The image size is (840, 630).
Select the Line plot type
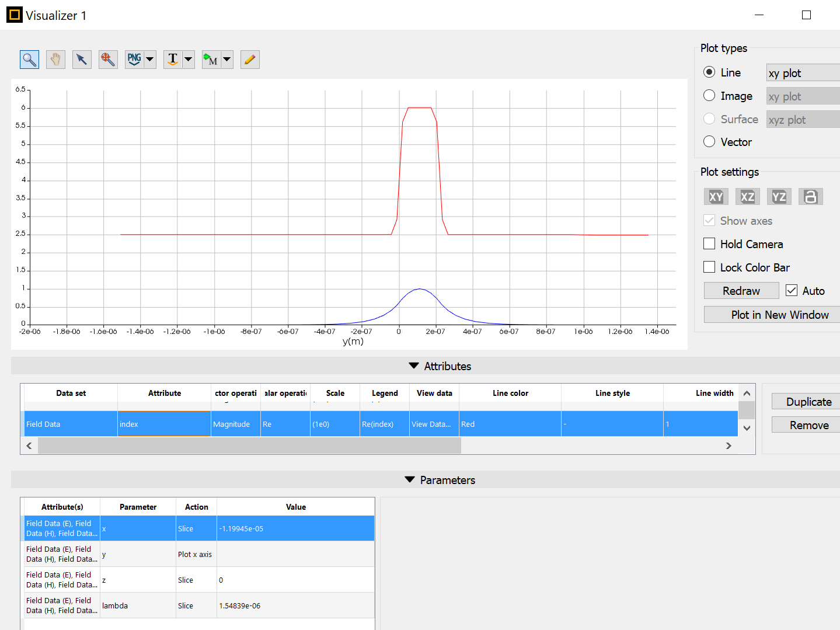709,72
